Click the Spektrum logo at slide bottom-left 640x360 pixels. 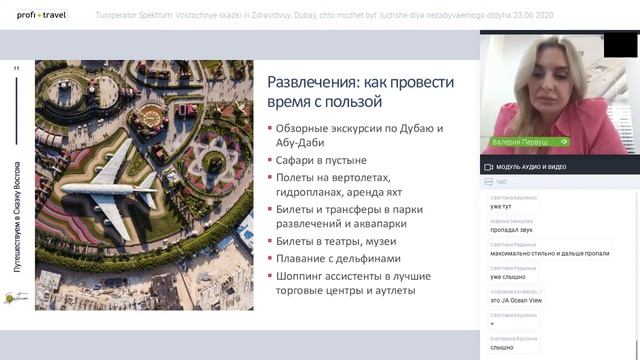15,298
